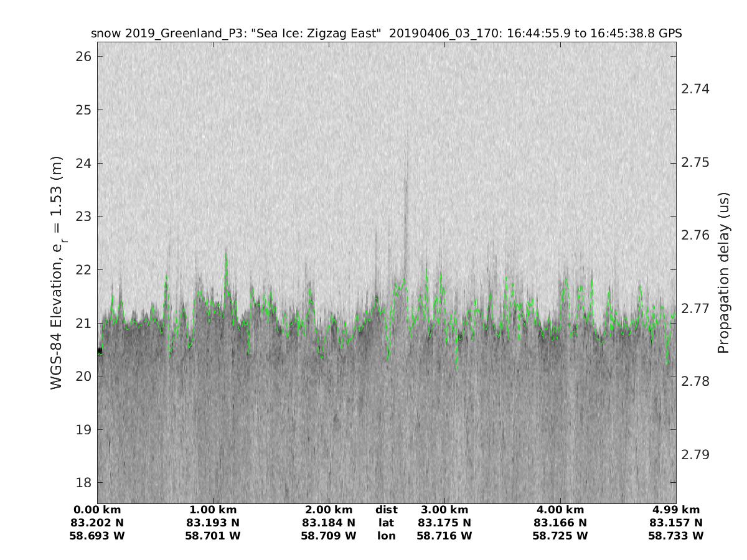The image size is (747, 560).
Task: Select the 24 elevation tick label
Action: (83, 164)
